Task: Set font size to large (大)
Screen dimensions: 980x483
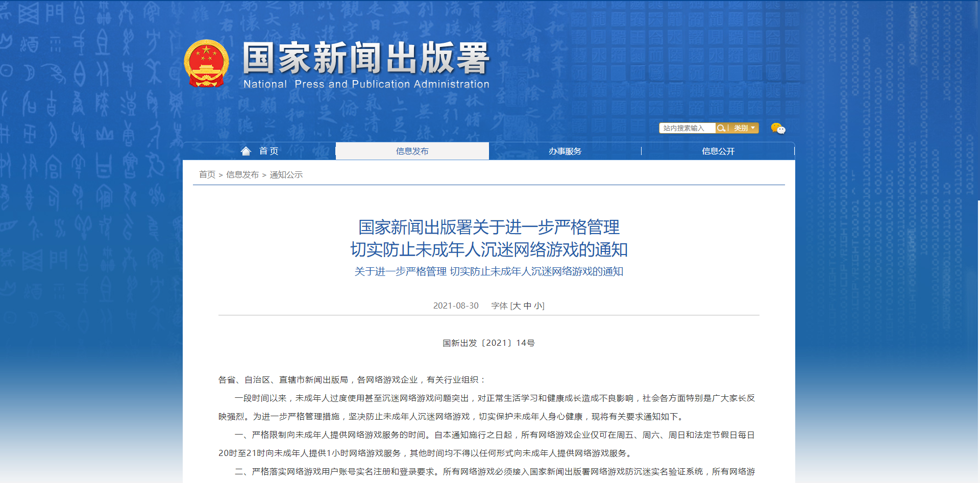Action: pos(517,306)
